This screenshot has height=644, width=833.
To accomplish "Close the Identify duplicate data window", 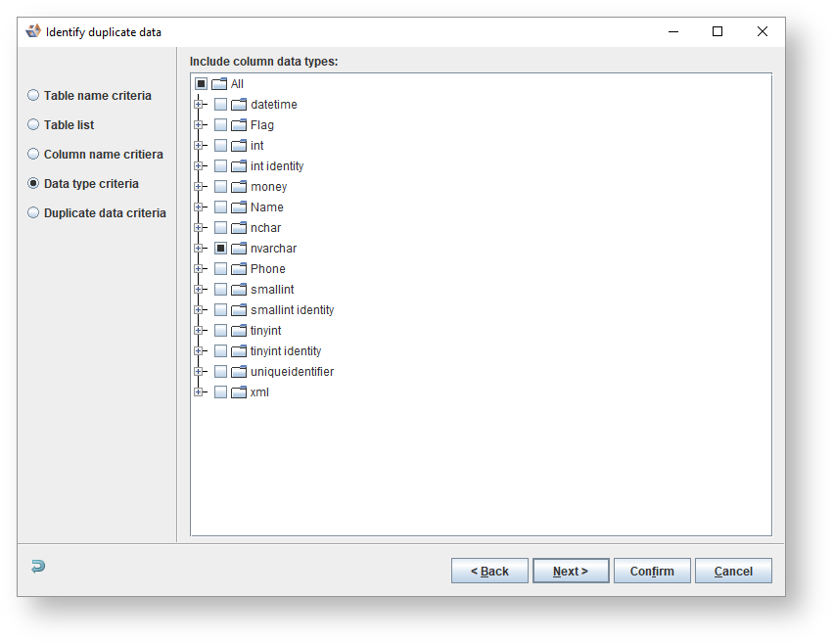I will point(762,31).
